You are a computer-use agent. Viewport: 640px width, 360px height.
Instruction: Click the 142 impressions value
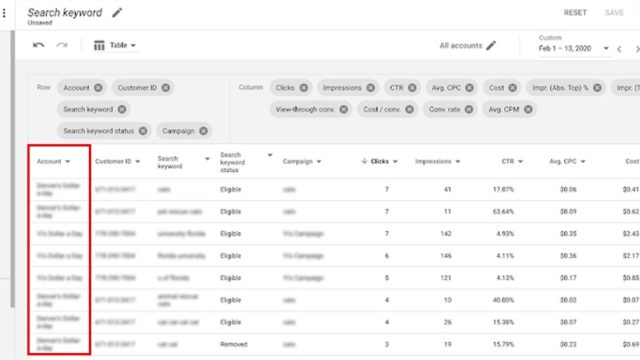click(x=446, y=234)
